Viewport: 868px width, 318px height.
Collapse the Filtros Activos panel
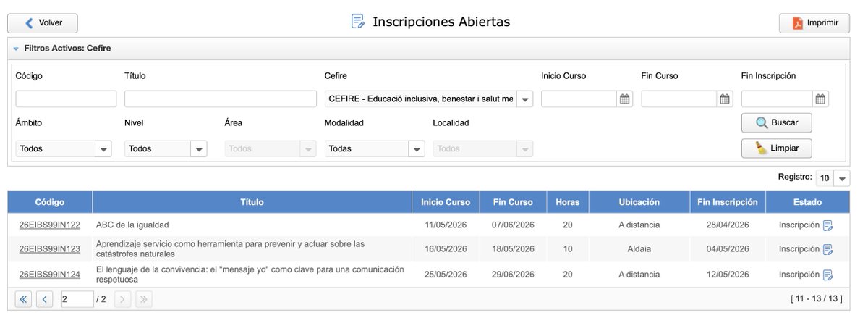16,49
